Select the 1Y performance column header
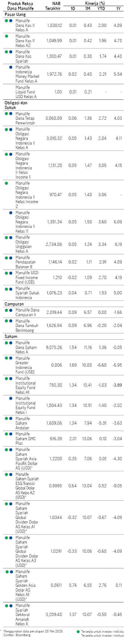Screen dimensions: 124x644 [x=118, y=8]
